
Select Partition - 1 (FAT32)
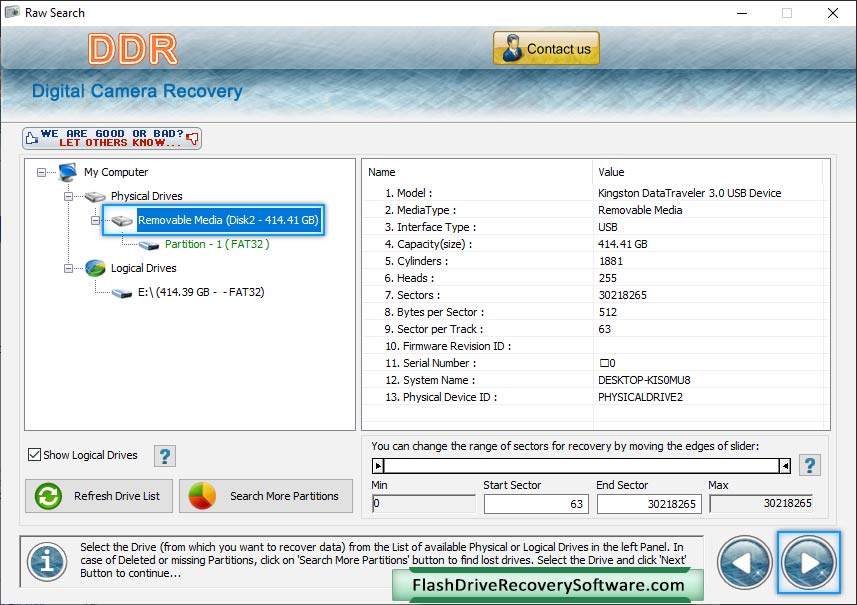pyautogui.click(x=216, y=244)
